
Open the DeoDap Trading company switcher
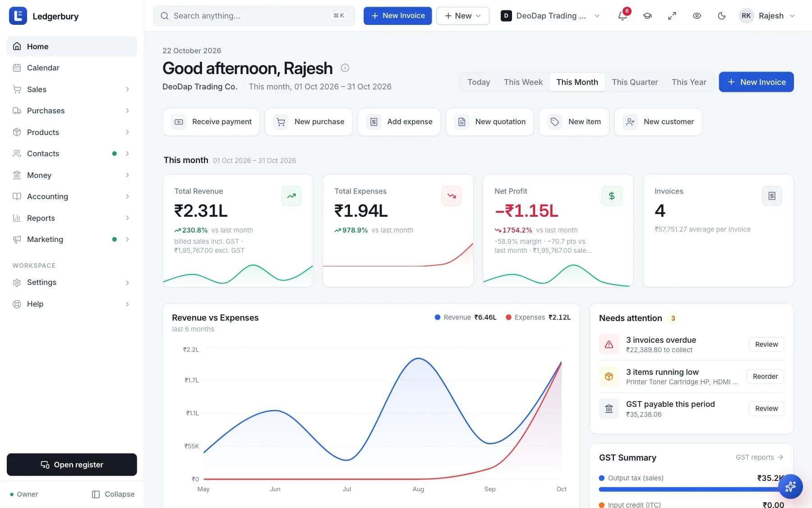click(x=550, y=16)
